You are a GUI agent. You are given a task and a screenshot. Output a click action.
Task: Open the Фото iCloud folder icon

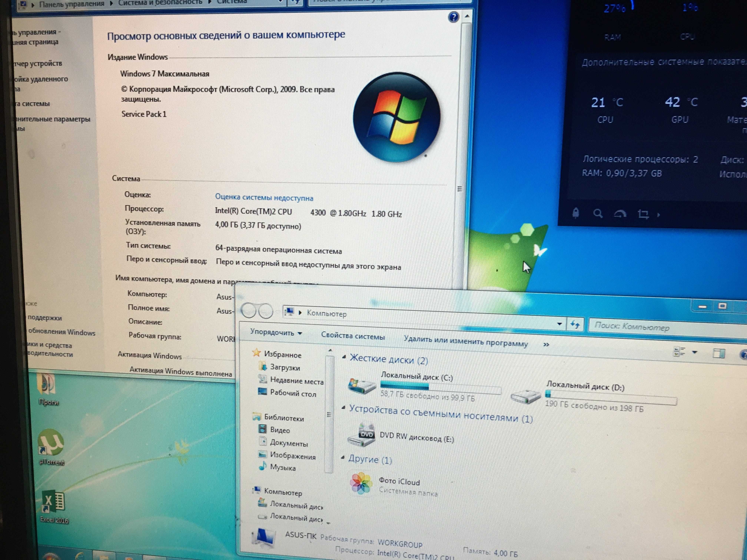tap(361, 484)
